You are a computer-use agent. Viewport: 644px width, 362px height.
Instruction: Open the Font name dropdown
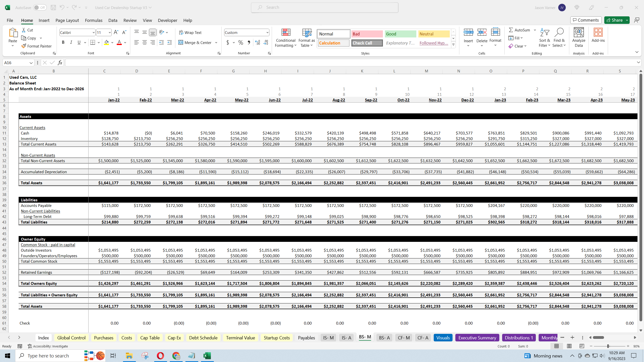click(x=93, y=32)
